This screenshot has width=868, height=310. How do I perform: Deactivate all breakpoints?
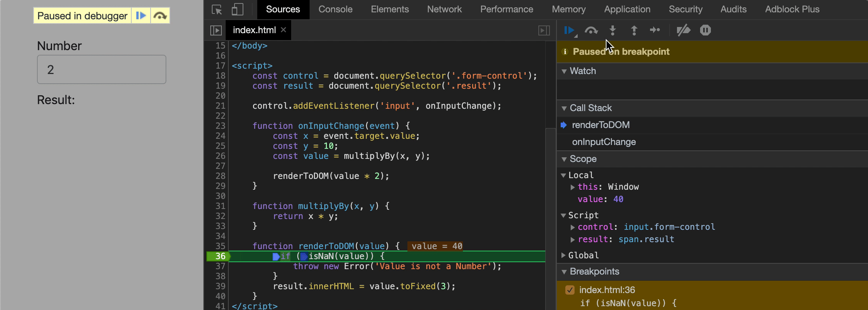684,30
